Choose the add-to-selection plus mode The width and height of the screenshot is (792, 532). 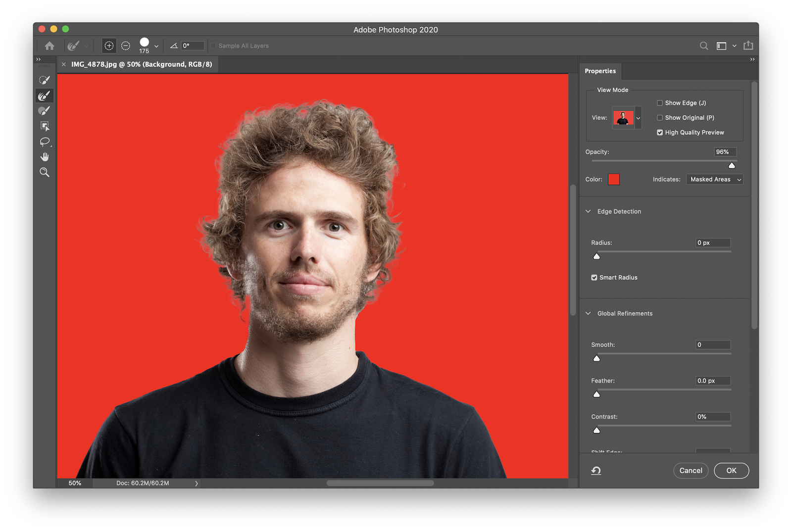tap(109, 46)
